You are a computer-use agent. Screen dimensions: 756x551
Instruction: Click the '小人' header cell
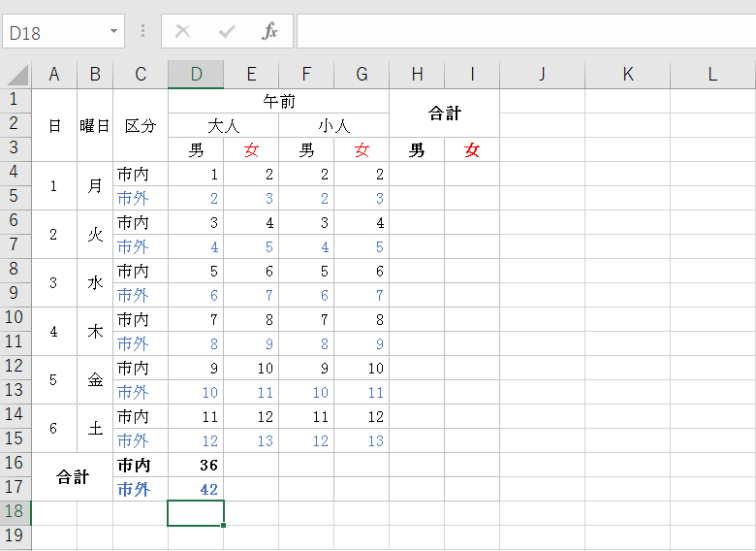click(333, 125)
